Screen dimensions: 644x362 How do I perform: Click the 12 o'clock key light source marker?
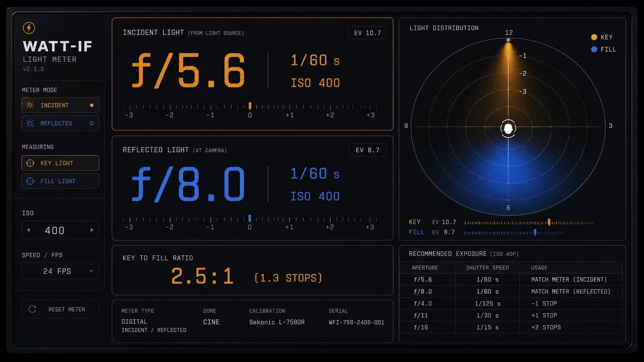[x=508, y=40]
